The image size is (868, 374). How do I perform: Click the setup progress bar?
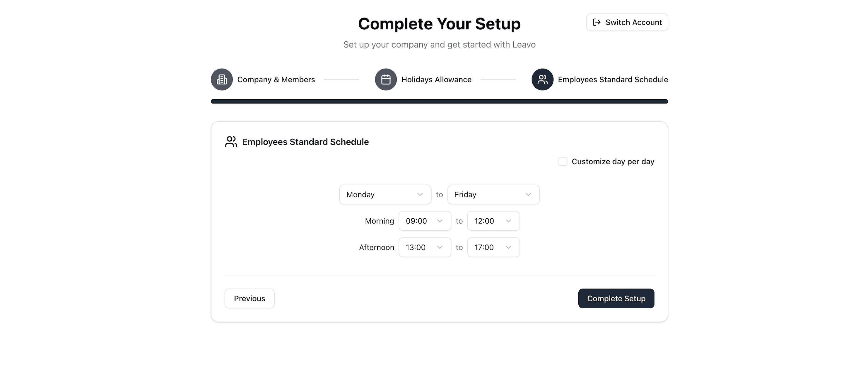pos(439,101)
